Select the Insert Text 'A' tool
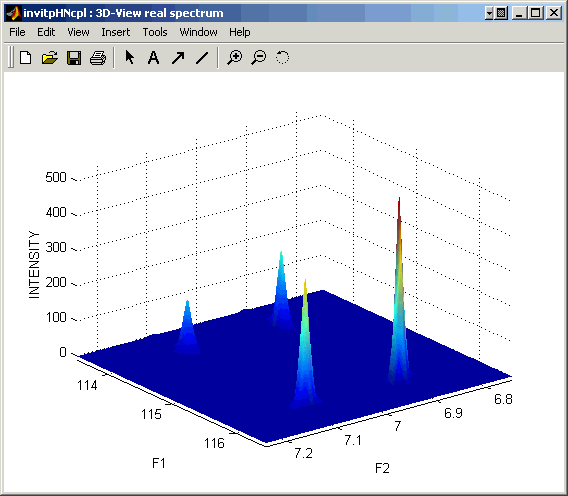This screenshot has height=496, width=568. click(154, 58)
